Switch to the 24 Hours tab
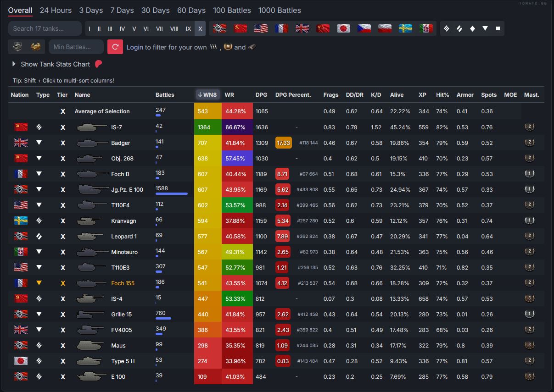Image resolution: width=554 pixels, height=392 pixels. [x=56, y=10]
